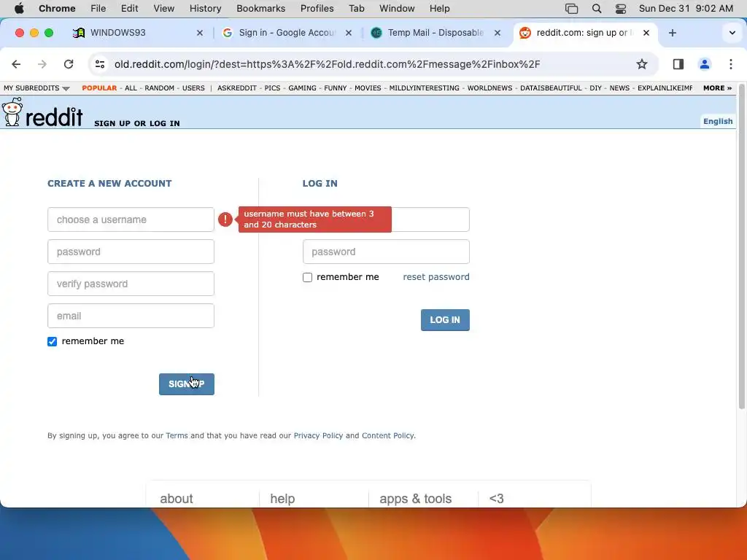Click the 'apps & tools' footer heading

pyautogui.click(x=415, y=499)
